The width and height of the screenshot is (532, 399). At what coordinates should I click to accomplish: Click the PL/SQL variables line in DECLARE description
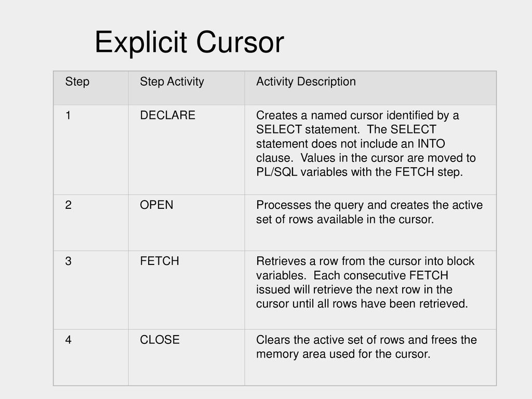pos(360,172)
